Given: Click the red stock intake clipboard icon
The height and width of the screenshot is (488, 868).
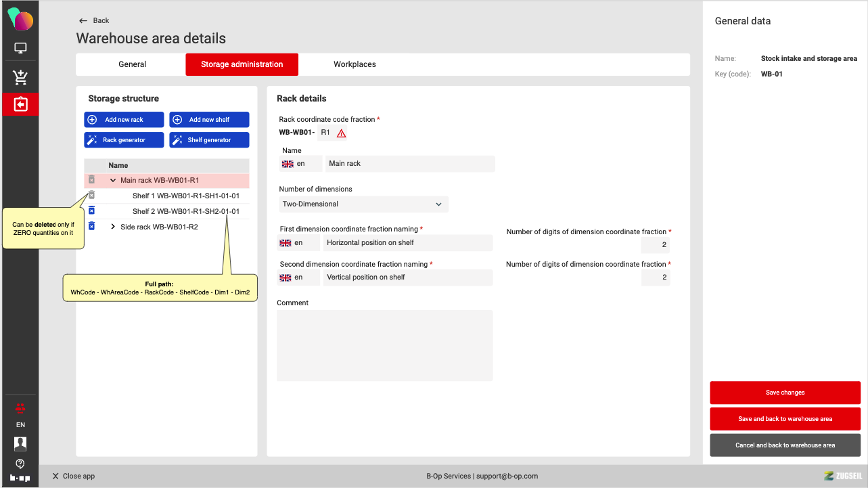Looking at the screenshot, I should pyautogui.click(x=20, y=105).
